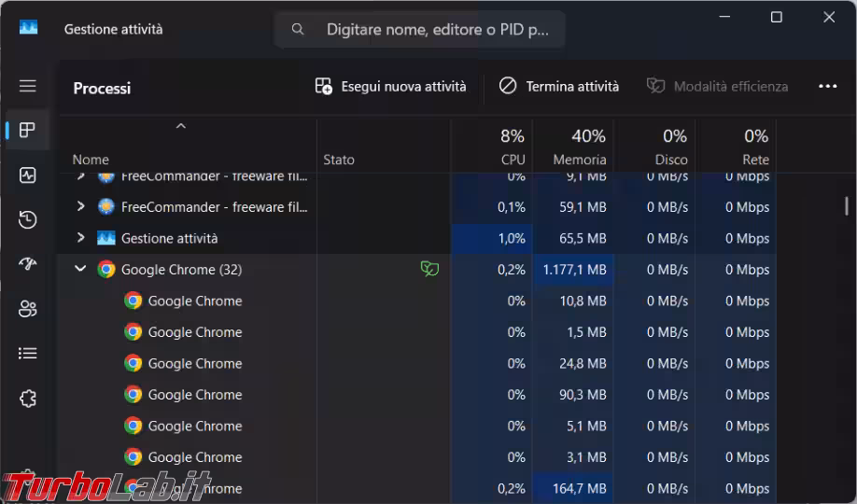Select the 90,3 MB memory cell

point(573,394)
